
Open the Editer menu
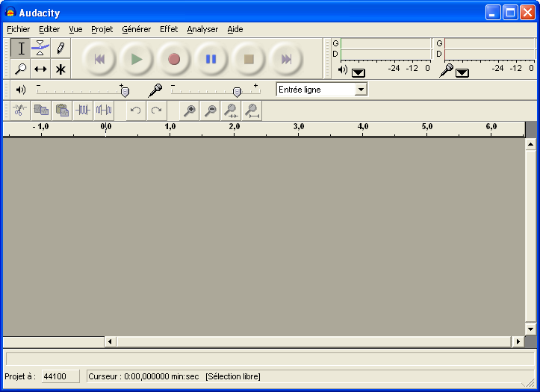(49, 30)
